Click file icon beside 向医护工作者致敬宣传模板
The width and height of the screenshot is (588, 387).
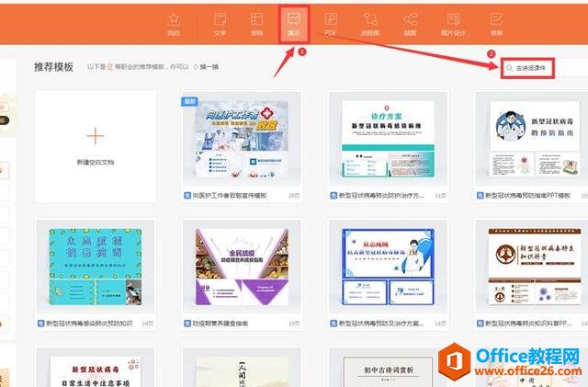pos(187,196)
